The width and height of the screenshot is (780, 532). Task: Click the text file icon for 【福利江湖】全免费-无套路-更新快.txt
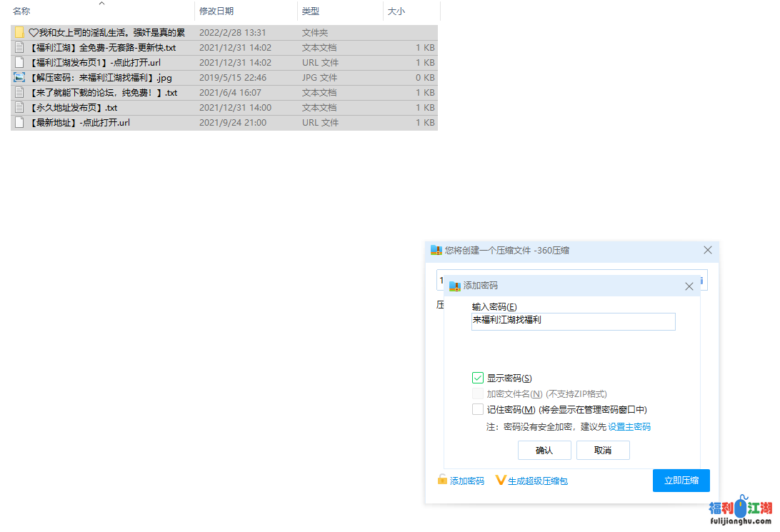[19, 48]
